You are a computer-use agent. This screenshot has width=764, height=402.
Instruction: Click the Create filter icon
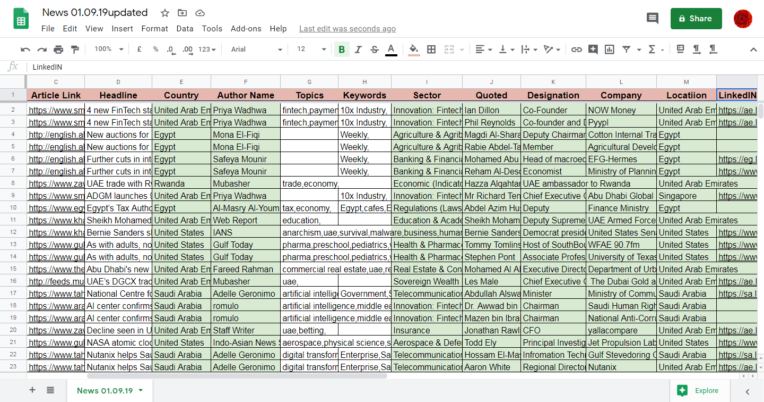626,49
